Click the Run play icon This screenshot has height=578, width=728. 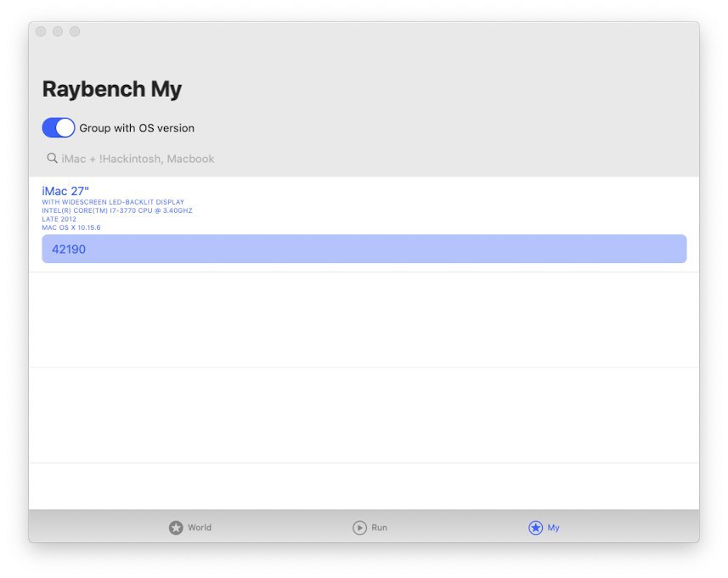coord(359,527)
